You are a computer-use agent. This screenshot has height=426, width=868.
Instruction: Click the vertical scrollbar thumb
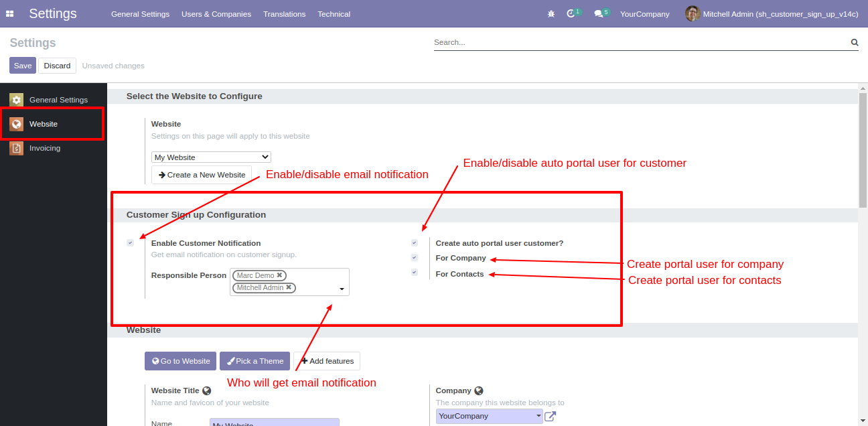(863, 150)
